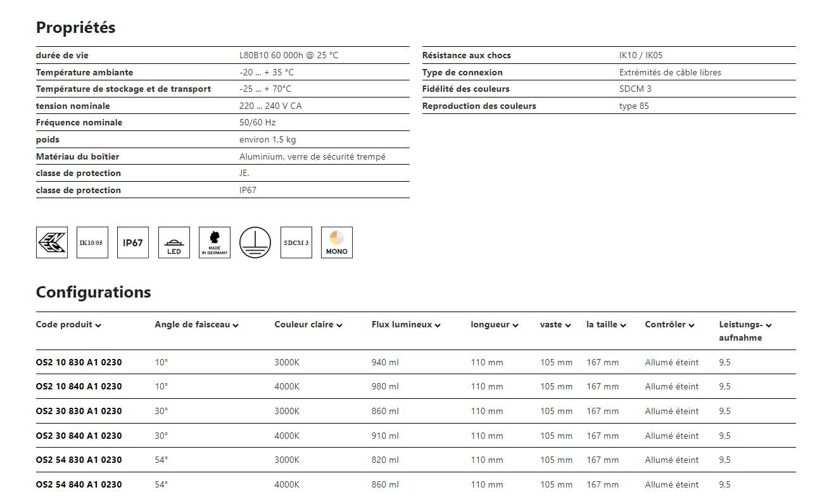The width and height of the screenshot is (815, 504).
Task: Sort by Leistungsaufnahme column
Action: 745,331
